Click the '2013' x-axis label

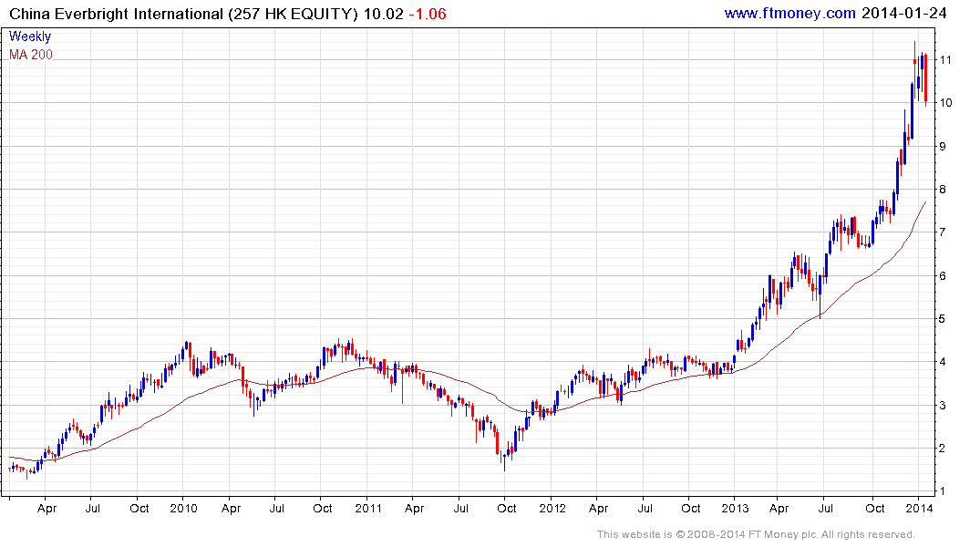click(x=735, y=508)
